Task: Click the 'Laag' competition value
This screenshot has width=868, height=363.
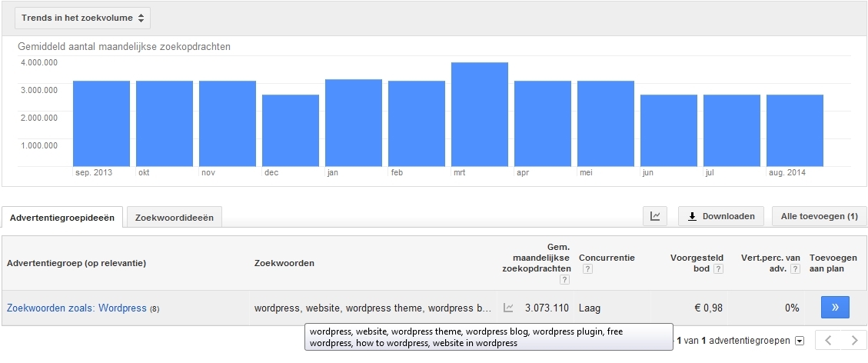Action: point(590,308)
